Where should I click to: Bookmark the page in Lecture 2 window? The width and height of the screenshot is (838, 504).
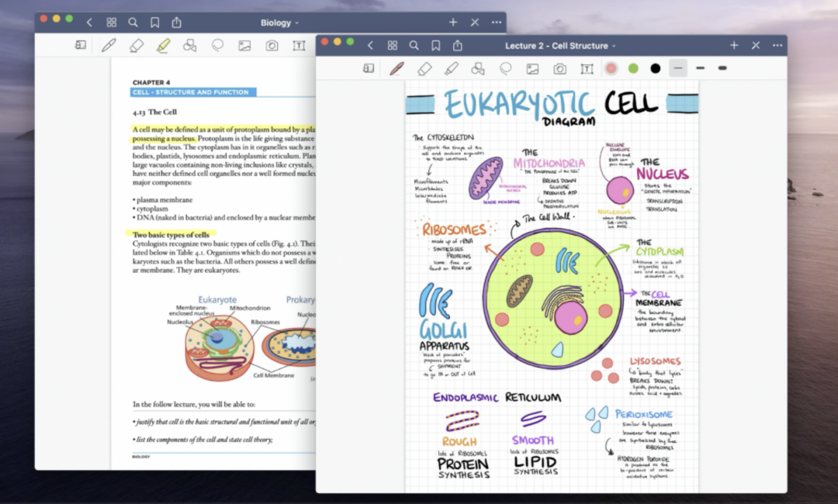click(x=435, y=46)
